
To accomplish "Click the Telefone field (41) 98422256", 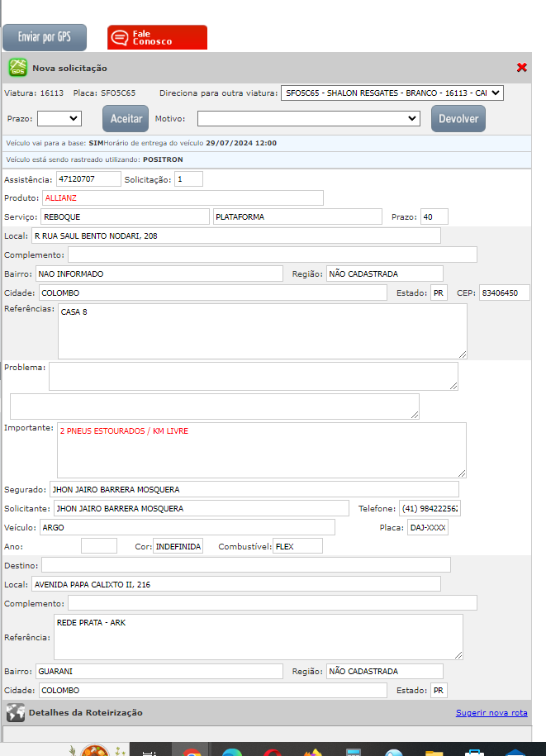I will point(430,509).
